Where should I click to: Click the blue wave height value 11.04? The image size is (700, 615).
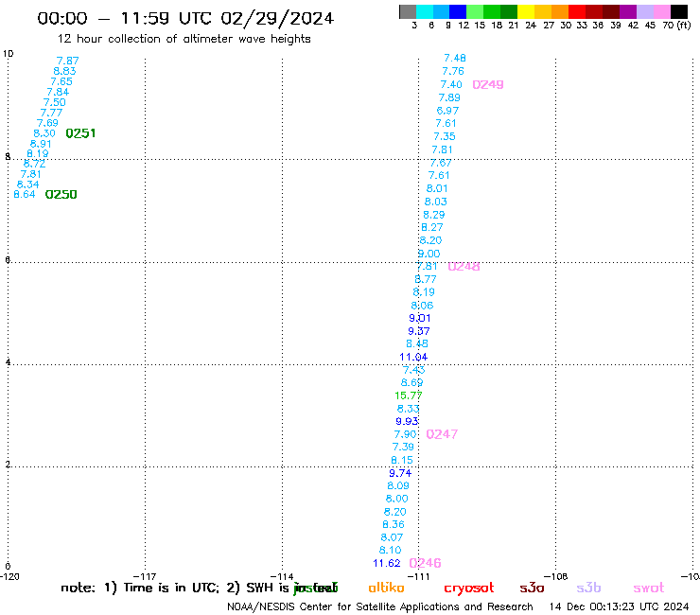413,357
